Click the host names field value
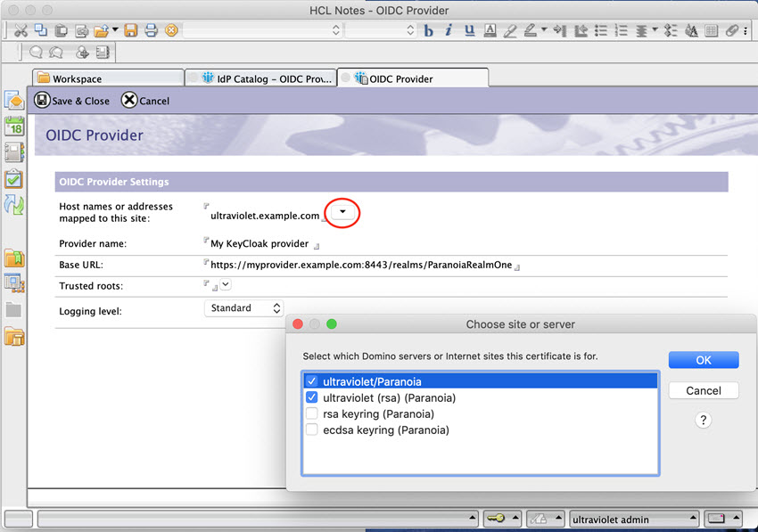The width and height of the screenshot is (758, 532). coord(265,216)
